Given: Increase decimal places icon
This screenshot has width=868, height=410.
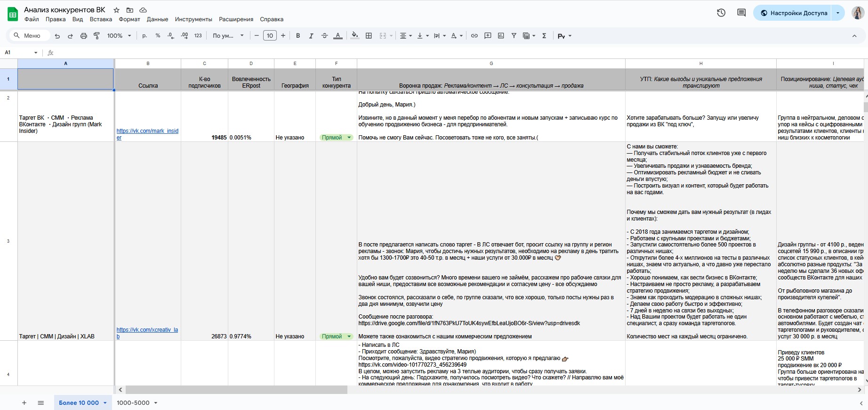Looking at the screenshot, I should (x=184, y=36).
